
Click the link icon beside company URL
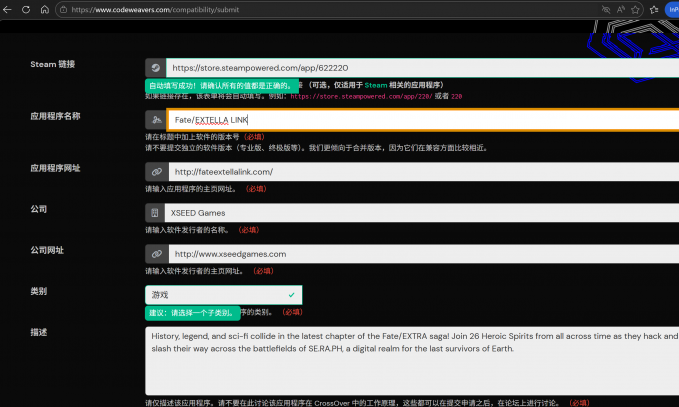(x=157, y=254)
